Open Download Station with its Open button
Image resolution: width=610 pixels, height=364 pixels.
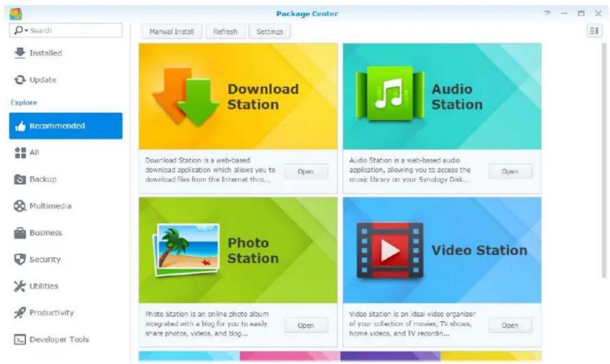pos(306,172)
